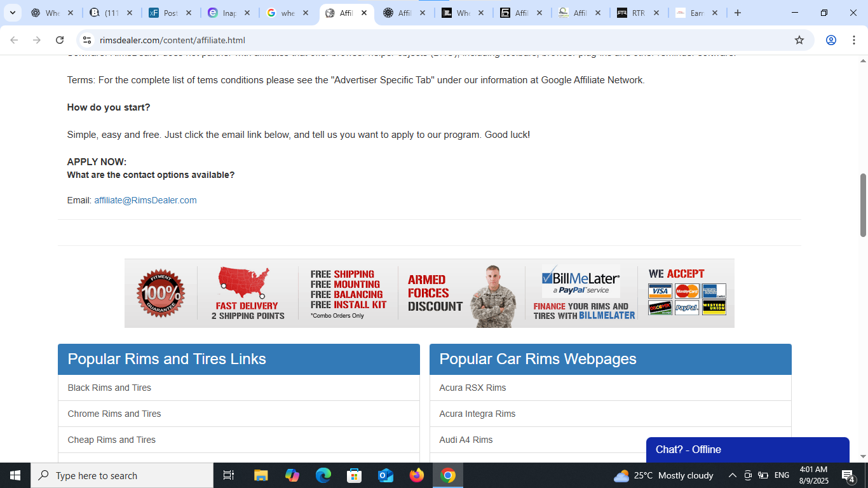Close the active 'Affil' tab
Screen dimensions: 868x488
click(x=364, y=13)
